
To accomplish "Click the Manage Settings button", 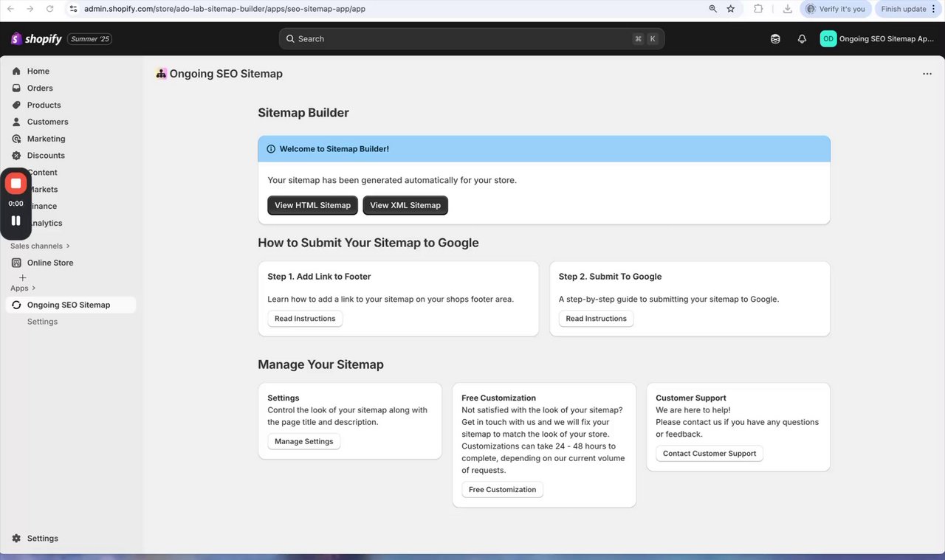I will (x=304, y=441).
